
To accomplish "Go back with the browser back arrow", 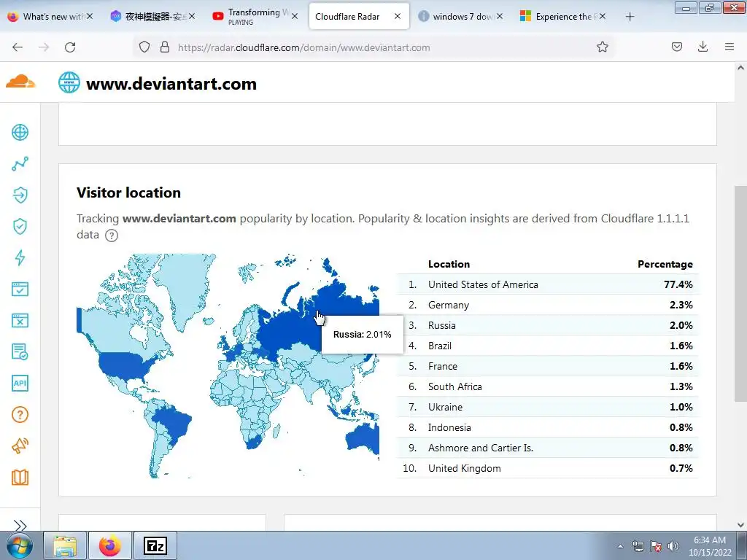I will pos(18,47).
